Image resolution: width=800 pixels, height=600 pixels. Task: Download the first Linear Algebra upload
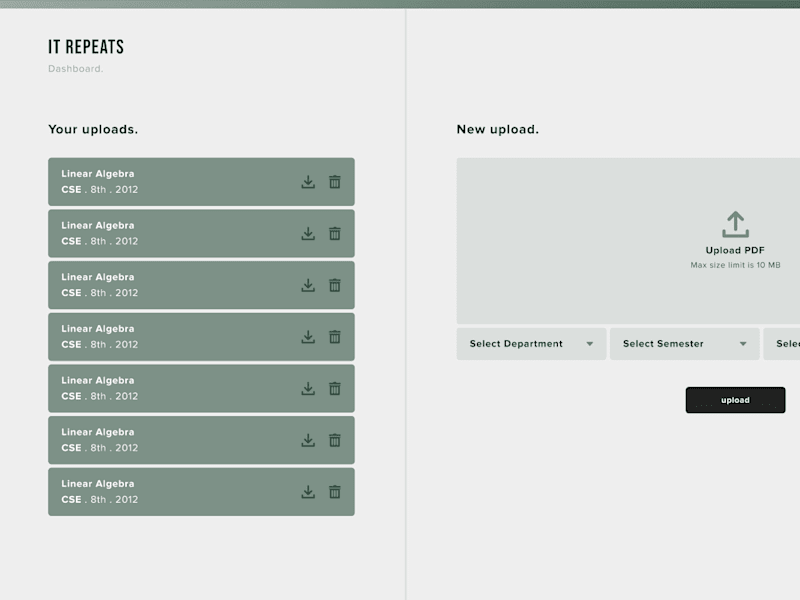(308, 182)
